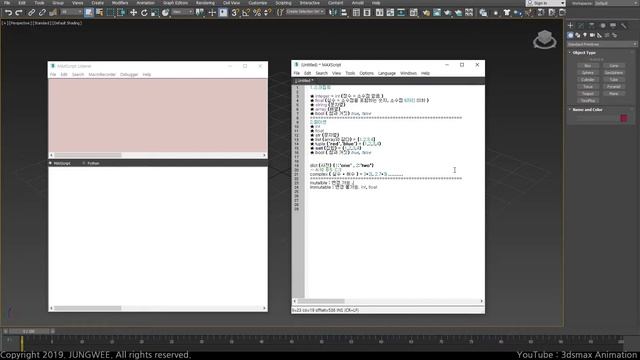Activate the Select and Move tool
The width and height of the screenshot is (640, 360).
(133, 13)
